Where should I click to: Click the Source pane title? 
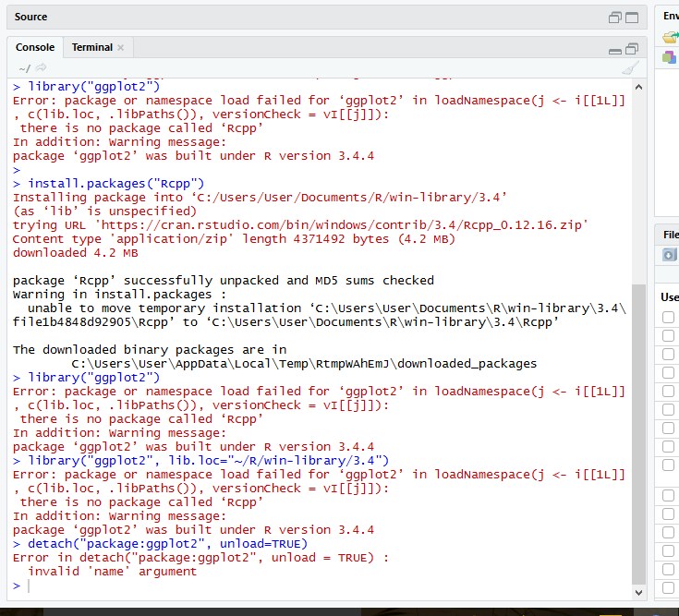30,17
